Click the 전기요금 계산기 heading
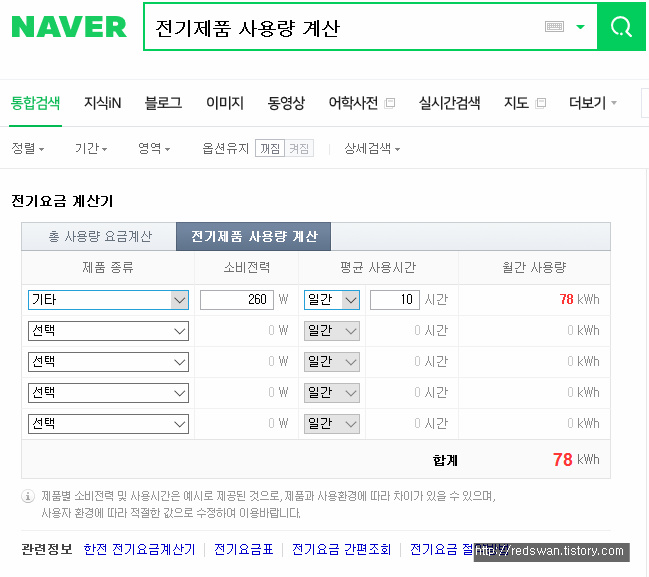 tap(62, 201)
